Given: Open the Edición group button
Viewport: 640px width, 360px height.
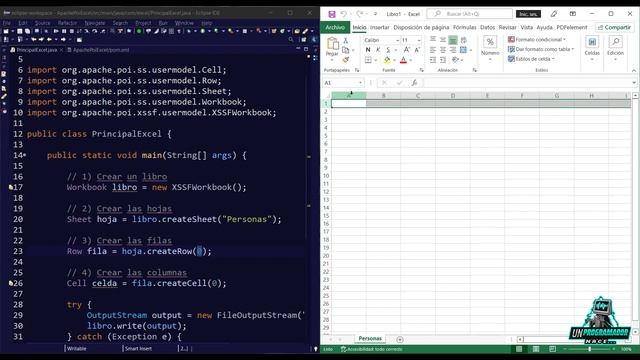Looking at the screenshot, I should (615, 48).
